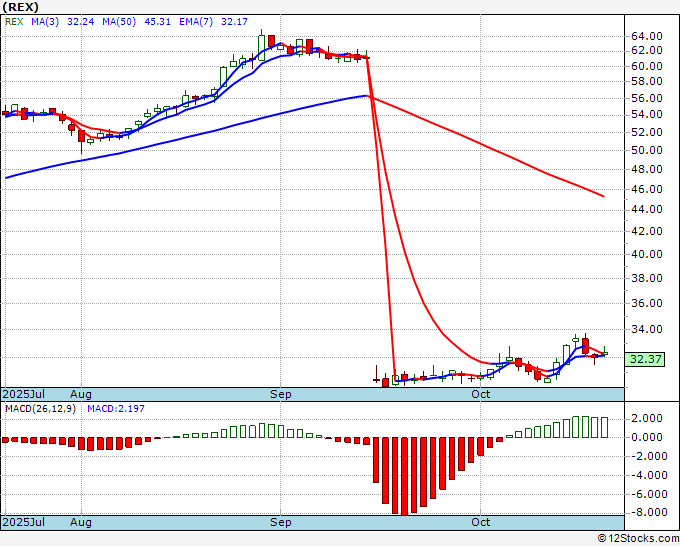Click the 46.00 price axis label
Viewport: 680px width, 546px height.
pos(647,190)
